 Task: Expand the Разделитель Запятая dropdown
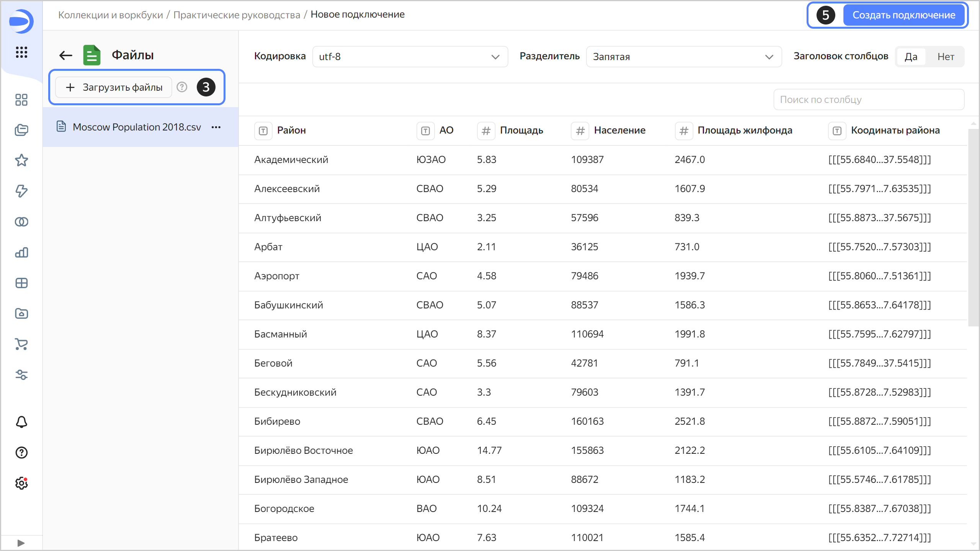point(683,57)
